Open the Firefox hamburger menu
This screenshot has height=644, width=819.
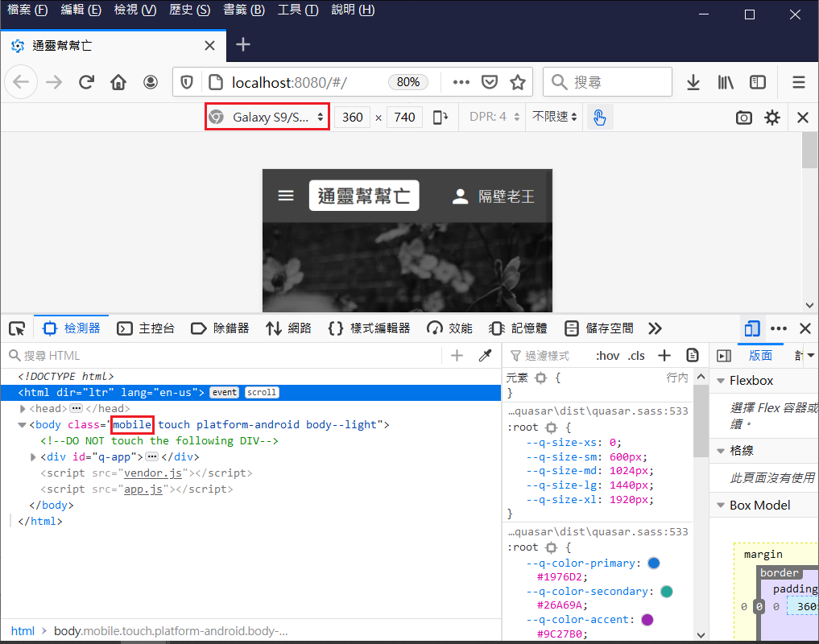pos(799,82)
